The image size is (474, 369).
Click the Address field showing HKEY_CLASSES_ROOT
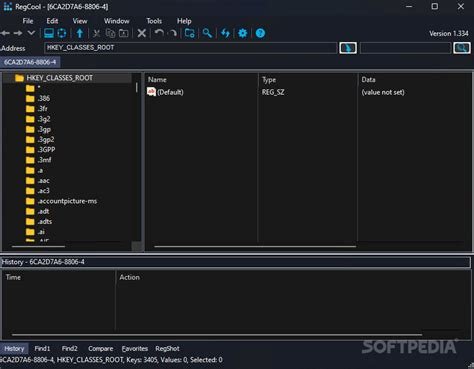pyautogui.click(x=190, y=48)
